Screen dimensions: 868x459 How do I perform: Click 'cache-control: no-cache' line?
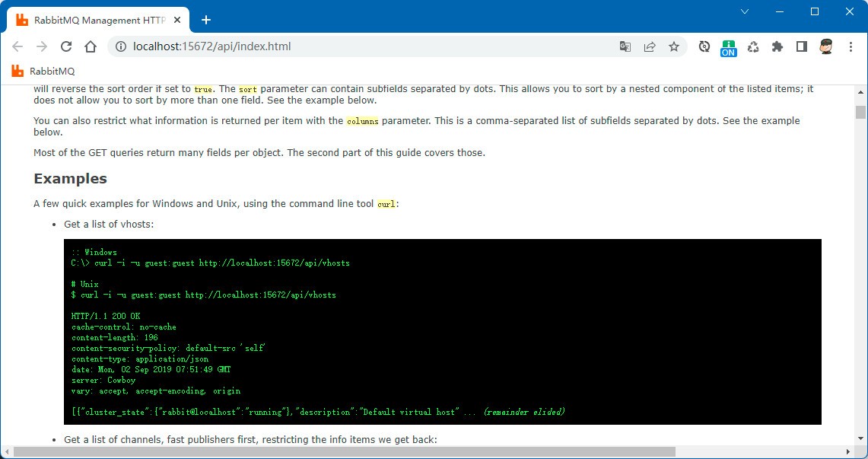[124, 327]
